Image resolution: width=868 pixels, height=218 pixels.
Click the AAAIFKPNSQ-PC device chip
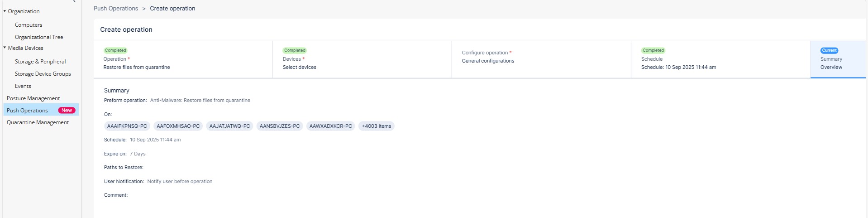tap(127, 126)
